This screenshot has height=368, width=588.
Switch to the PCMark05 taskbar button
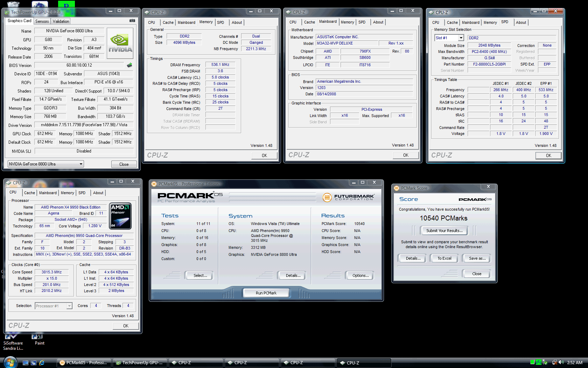point(84,363)
